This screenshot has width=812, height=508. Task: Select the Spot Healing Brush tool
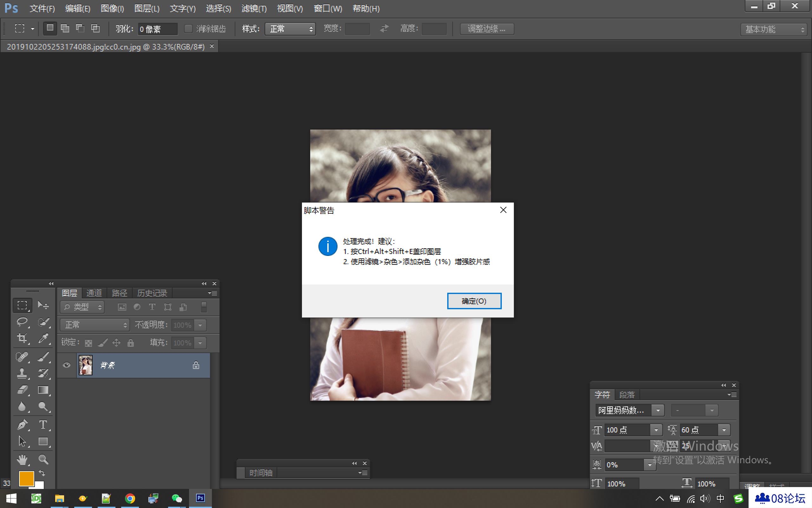point(22,357)
